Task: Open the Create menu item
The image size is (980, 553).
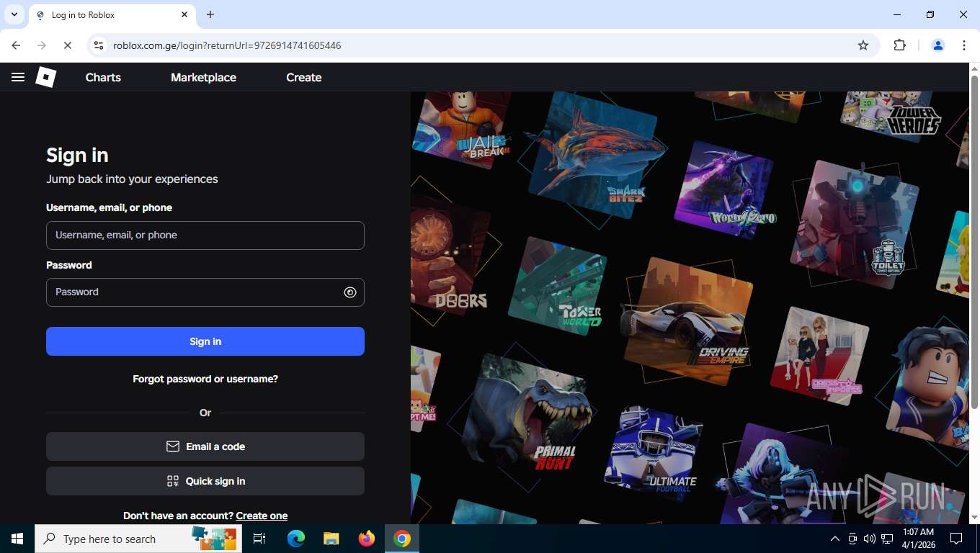Action: pos(303,77)
